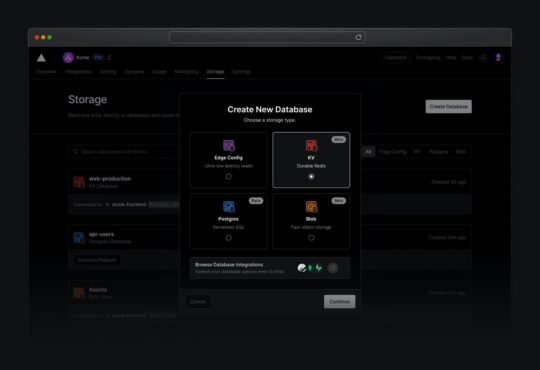Viewport: 540px width, 370px height.
Task: Switch to the Integrations tab
Action: point(79,72)
